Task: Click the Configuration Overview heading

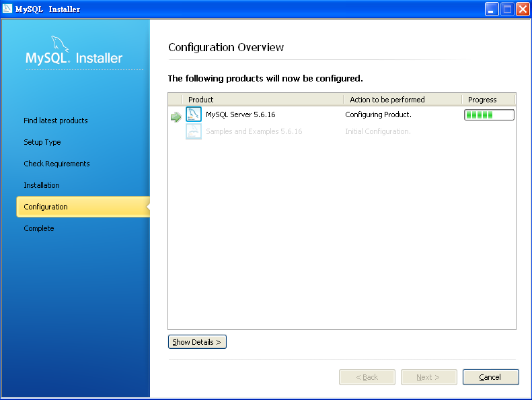Action: pos(226,47)
